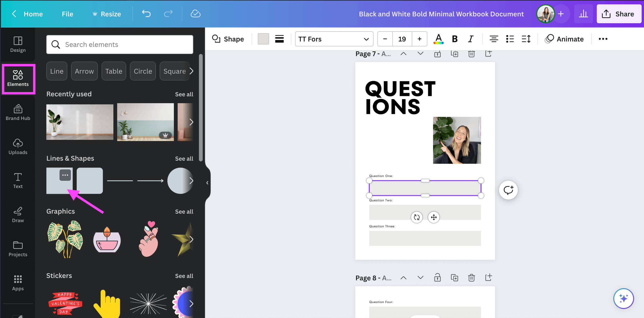Image resolution: width=644 pixels, height=318 pixels.
Task: Open the Design panel
Action: tap(18, 44)
